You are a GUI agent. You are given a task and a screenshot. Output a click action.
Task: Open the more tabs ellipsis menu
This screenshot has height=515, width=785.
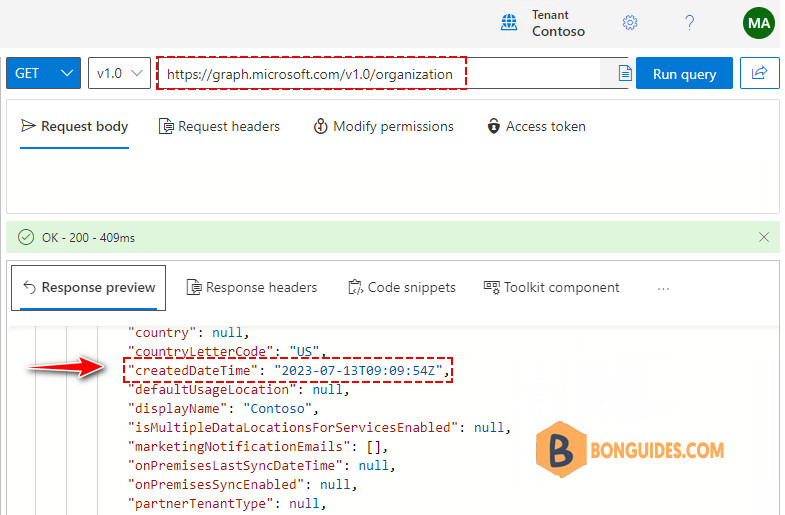[663, 289]
